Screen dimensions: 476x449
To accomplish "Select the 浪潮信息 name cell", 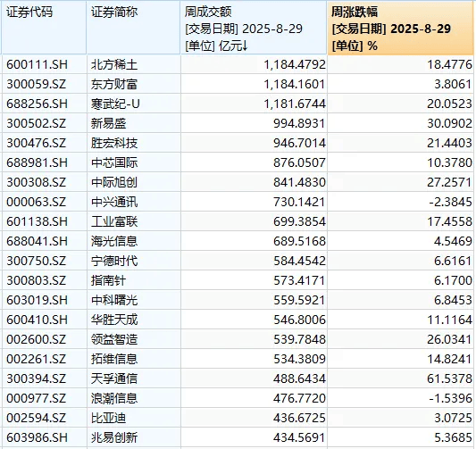I will (134, 398).
